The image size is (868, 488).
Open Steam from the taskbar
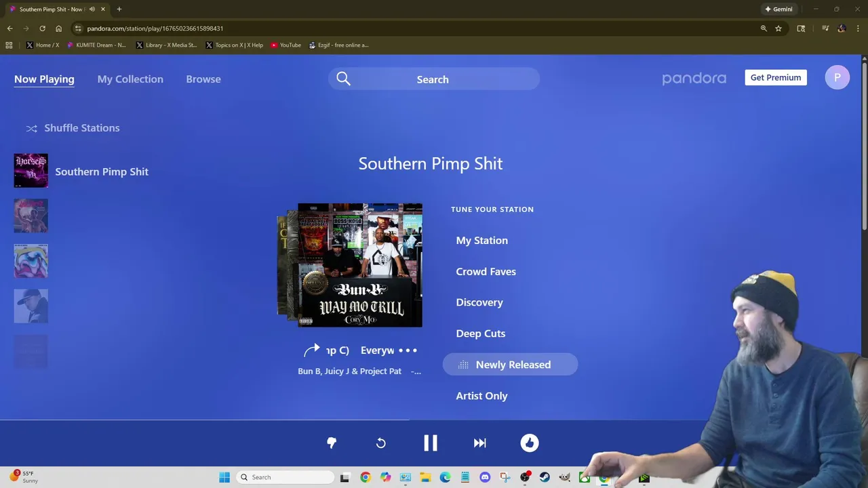[x=545, y=477]
